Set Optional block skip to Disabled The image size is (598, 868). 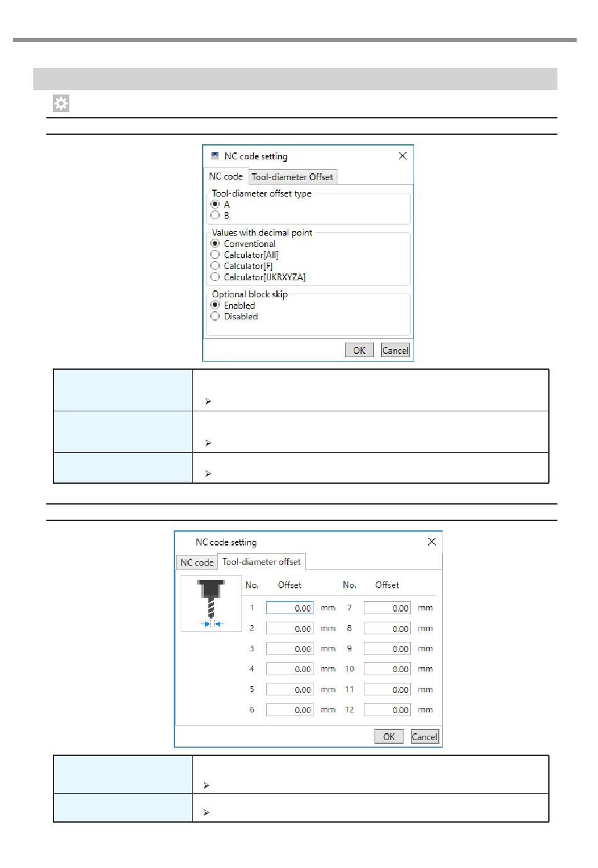click(215, 316)
